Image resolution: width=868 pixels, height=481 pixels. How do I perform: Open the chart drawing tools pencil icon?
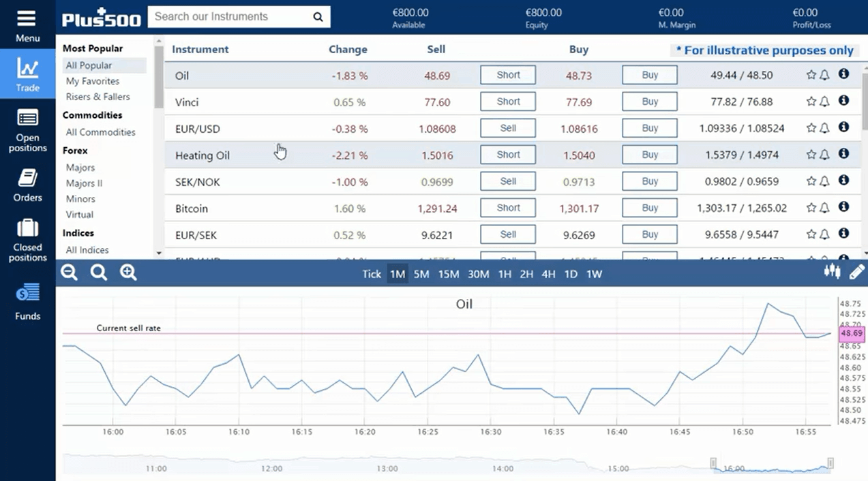coord(858,271)
